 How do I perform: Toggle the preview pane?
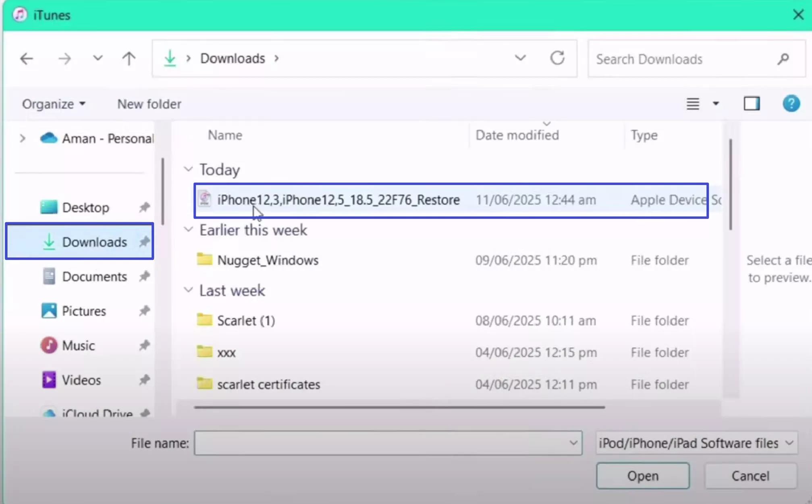coord(751,104)
